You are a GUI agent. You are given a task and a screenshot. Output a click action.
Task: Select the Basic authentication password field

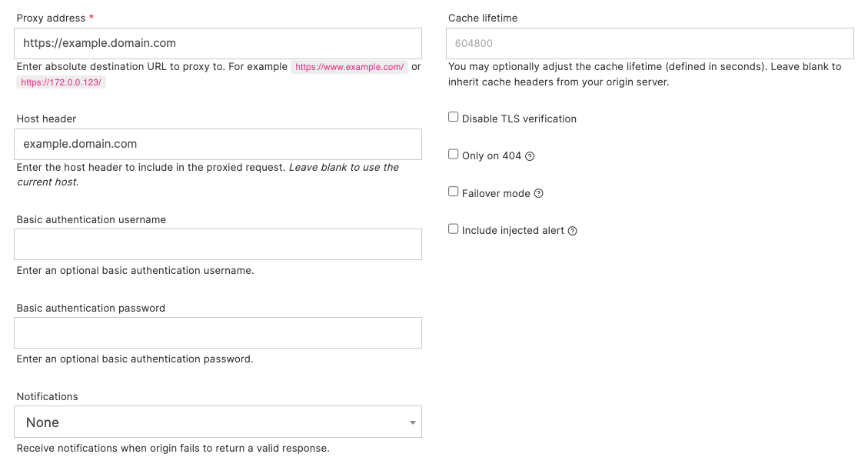click(218, 332)
